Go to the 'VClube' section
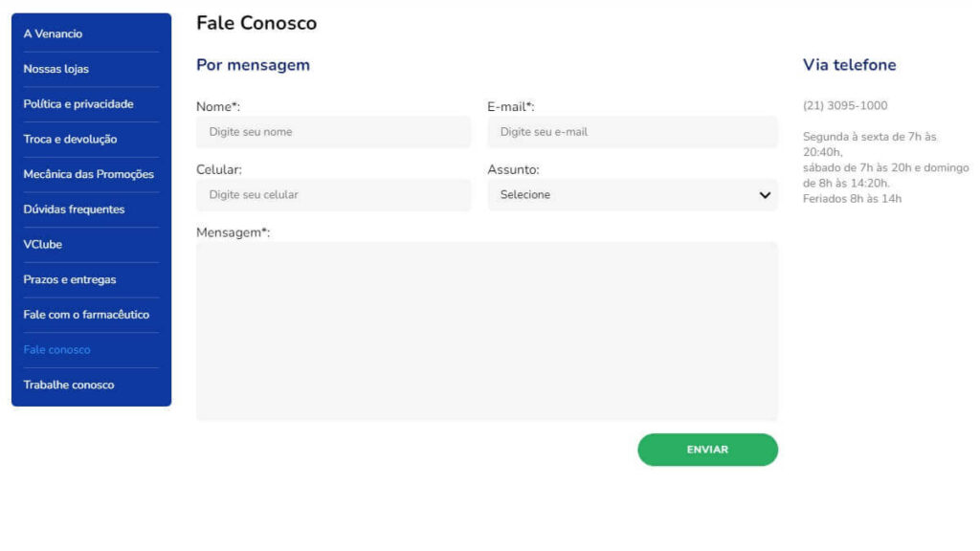The width and height of the screenshot is (980, 551). 41,244
